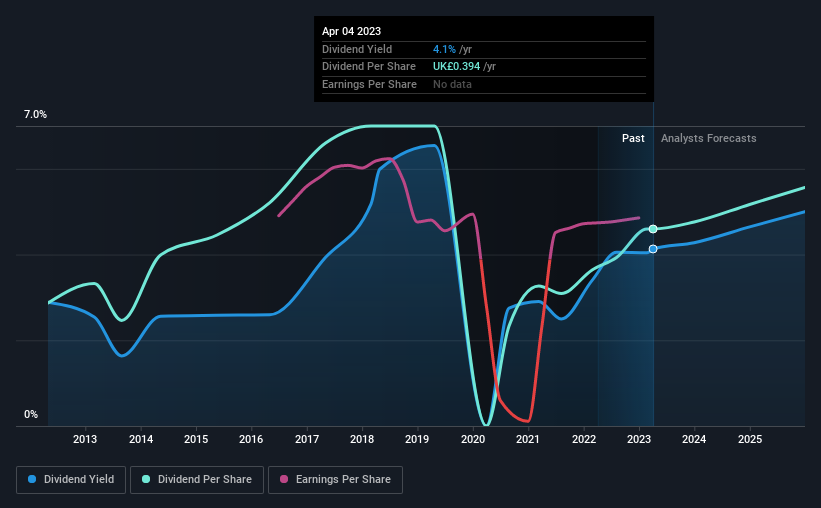Click the blue Dividend Yield legend dot
The height and width of the screenshot is (508, 821).
click(x=32, y=479)
